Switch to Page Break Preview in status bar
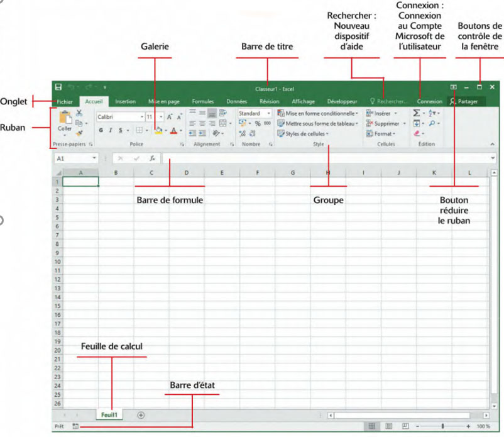Screen dimensions: 504x437 [x=405, y=426]
